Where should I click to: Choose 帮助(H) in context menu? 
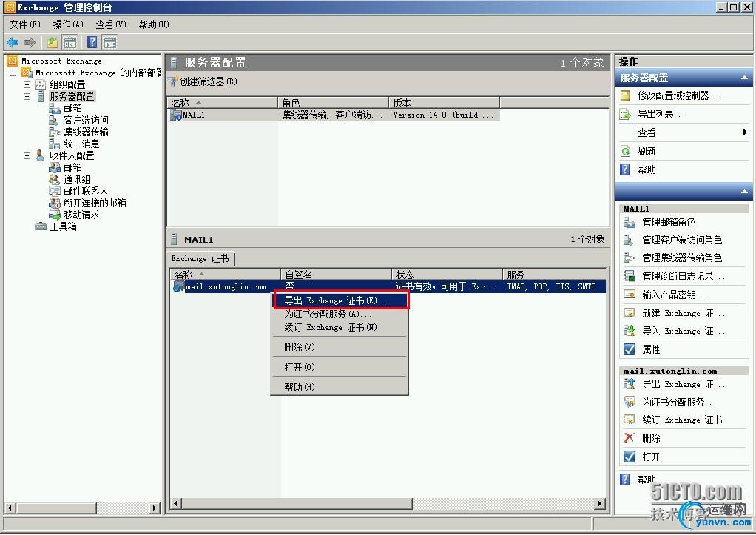click(340, 387)
